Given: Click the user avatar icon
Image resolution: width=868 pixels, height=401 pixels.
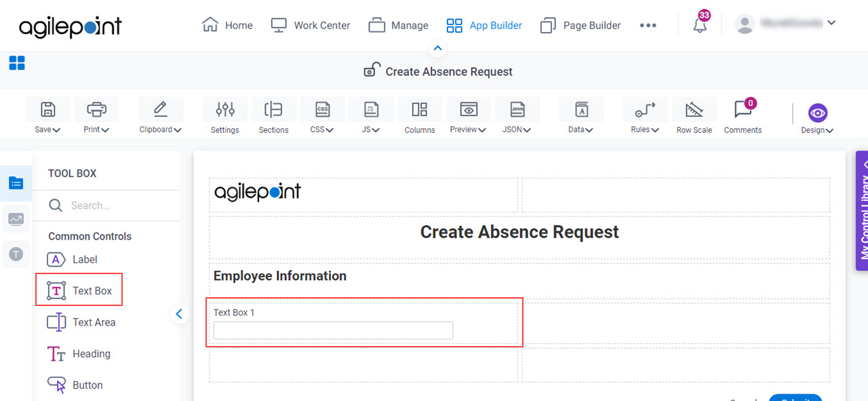Looking at the screenshot, I should point(745,24).
